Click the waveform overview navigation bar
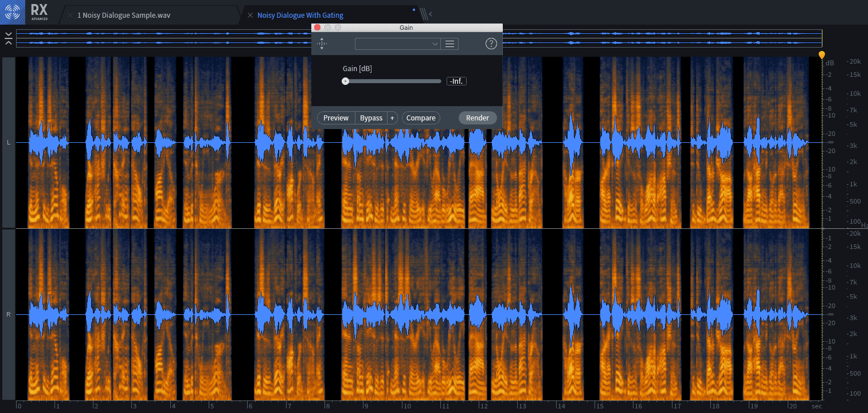868x413 pixels. click(x=419, y=38)
